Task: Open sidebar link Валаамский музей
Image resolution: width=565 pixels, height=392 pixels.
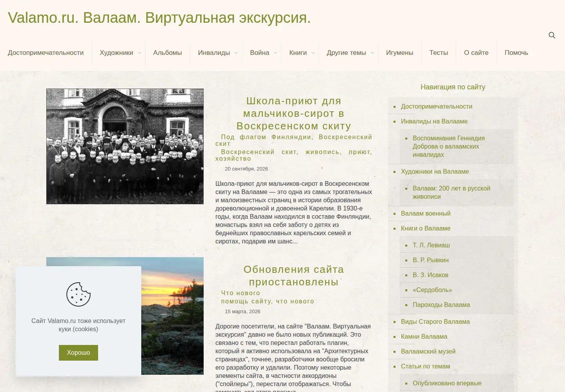Action: pos(428,351)
